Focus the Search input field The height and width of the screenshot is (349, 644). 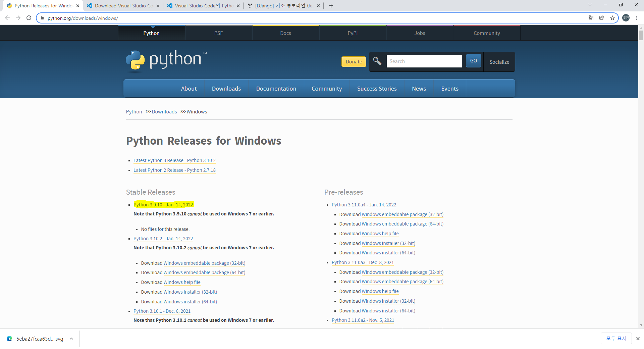click(x=424, y=61)
